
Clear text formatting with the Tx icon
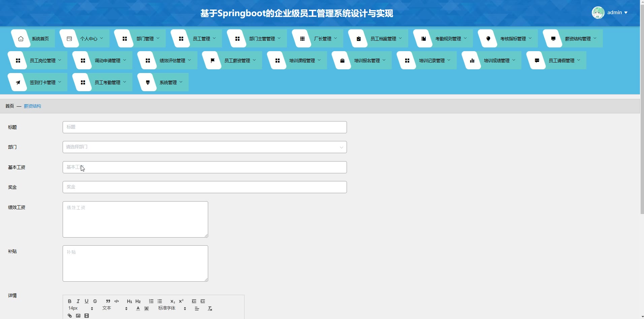click(210, 309)
